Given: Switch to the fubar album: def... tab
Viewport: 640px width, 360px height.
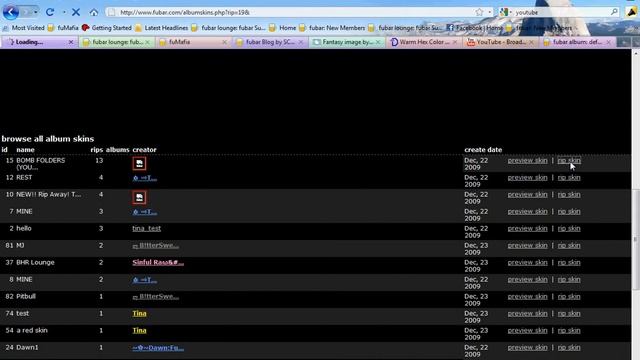Looking at the screenshot, I should 577,42.
